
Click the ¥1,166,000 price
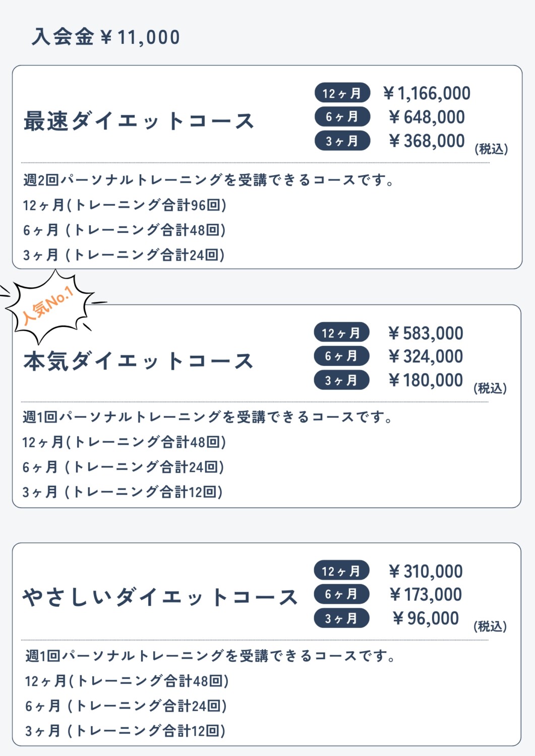click(427, 93)
